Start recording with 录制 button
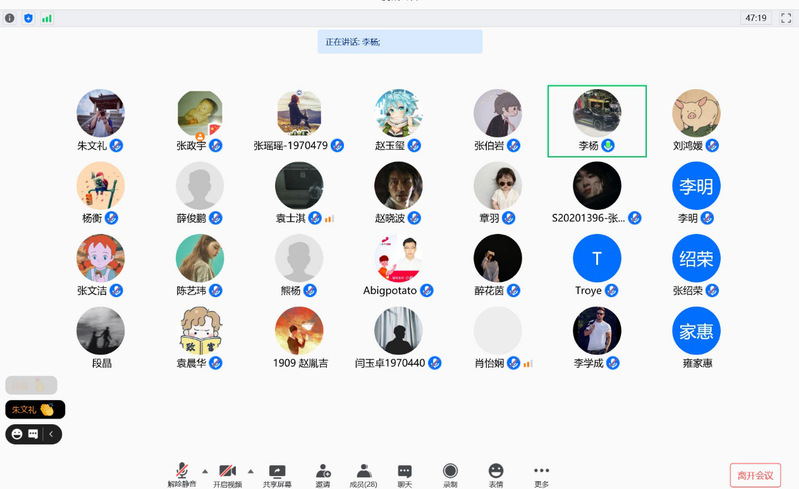This screenshot has height=489, width=799. coord(450,472)
